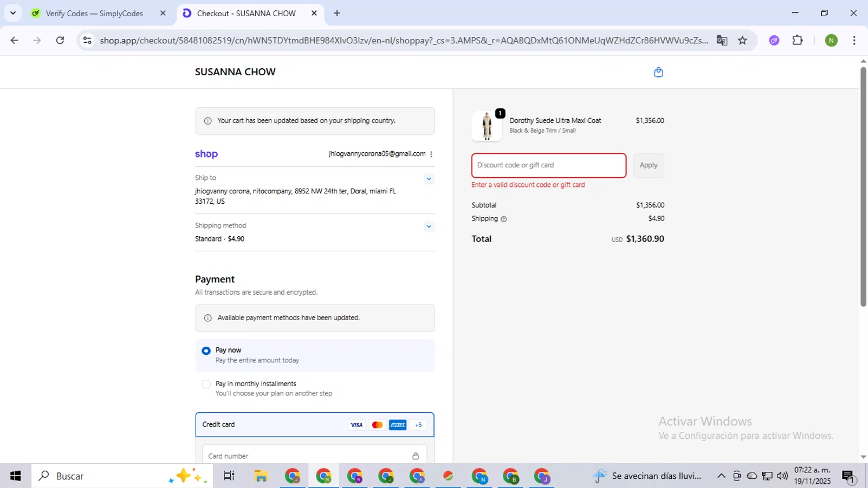This screenshot has width=868, height=488.
Task: Open the translate page icon
Action: point(722,41)
